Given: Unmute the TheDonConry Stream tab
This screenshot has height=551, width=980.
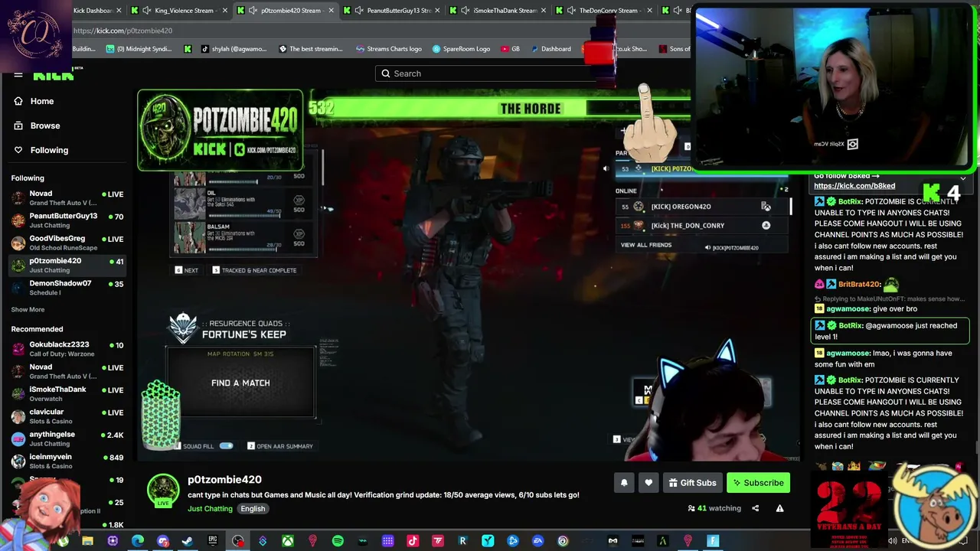Looking at the screenshot, I should 573,11.
